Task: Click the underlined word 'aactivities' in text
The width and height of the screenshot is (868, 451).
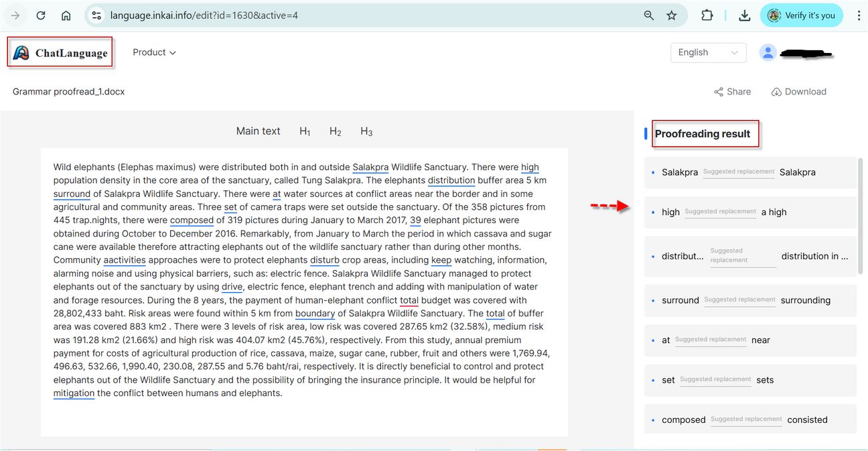Action: click(x=124, y=260)
